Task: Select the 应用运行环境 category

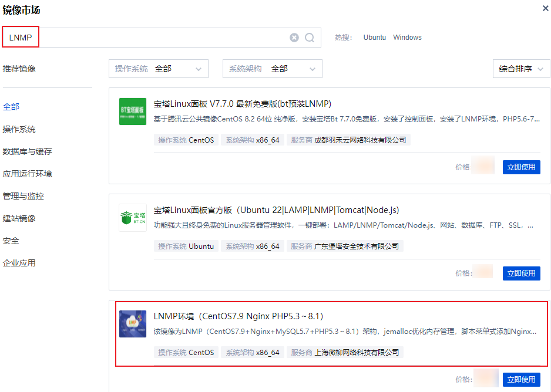Action: (x=28, y=174)
